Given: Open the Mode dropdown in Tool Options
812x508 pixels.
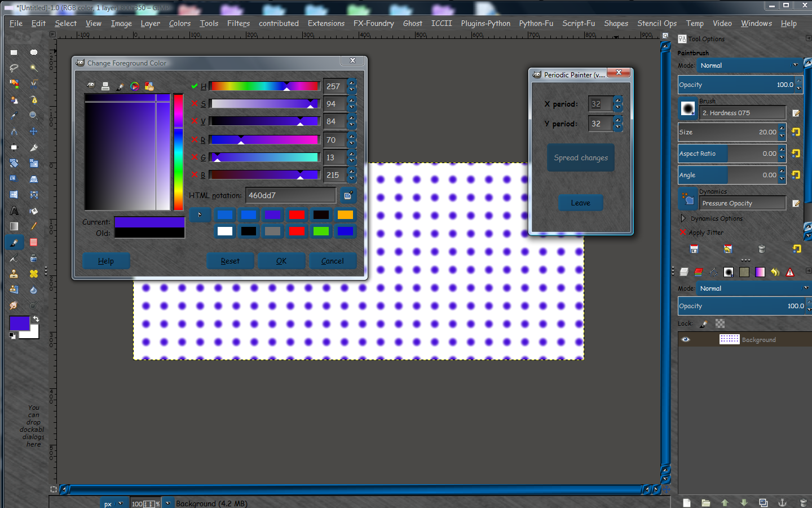Looking at the screenshot, I should click(x=750, y=65).
